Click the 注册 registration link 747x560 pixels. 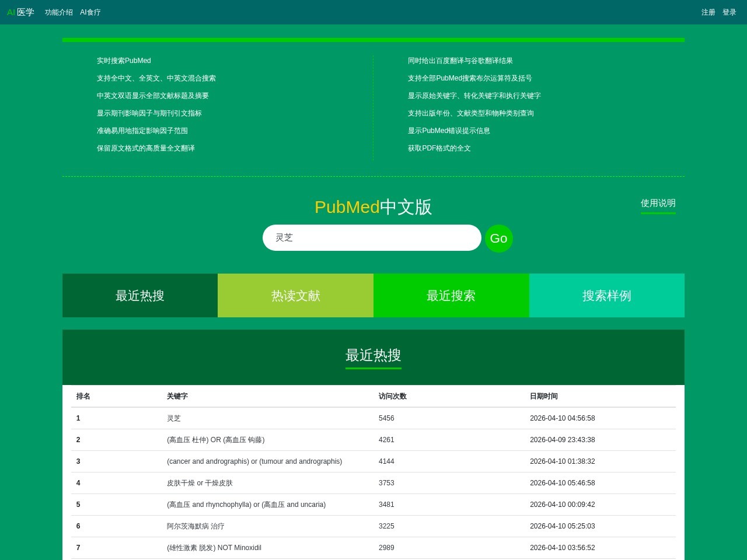(707, 12)
